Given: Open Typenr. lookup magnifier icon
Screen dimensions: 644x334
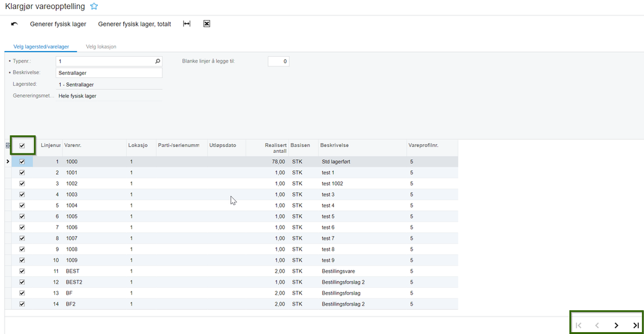Looking at the screenshot, I should click(x=157, y=61).
